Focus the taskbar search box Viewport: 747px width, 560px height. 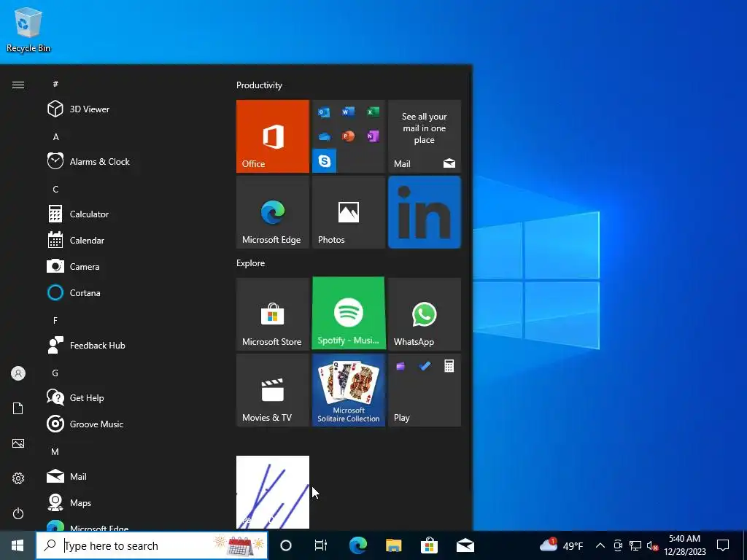[x=152, y=545]
